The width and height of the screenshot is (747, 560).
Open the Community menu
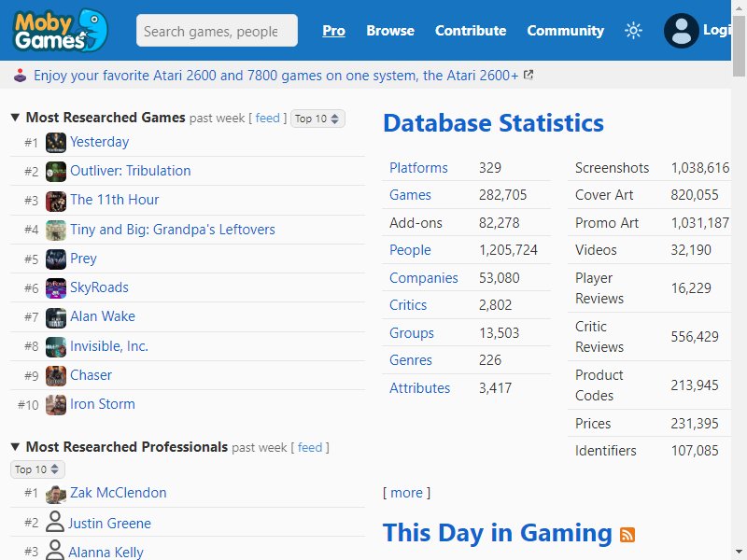[x=566, y=31]
